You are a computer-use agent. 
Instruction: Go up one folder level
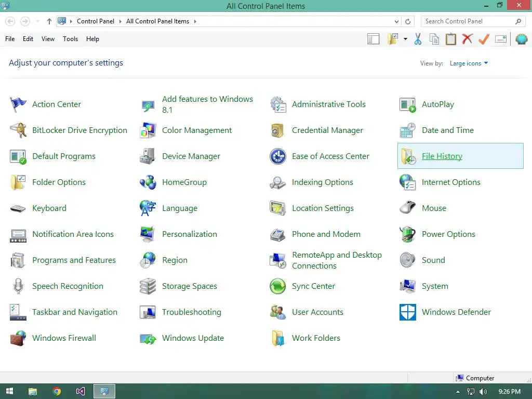coord(49,21)
